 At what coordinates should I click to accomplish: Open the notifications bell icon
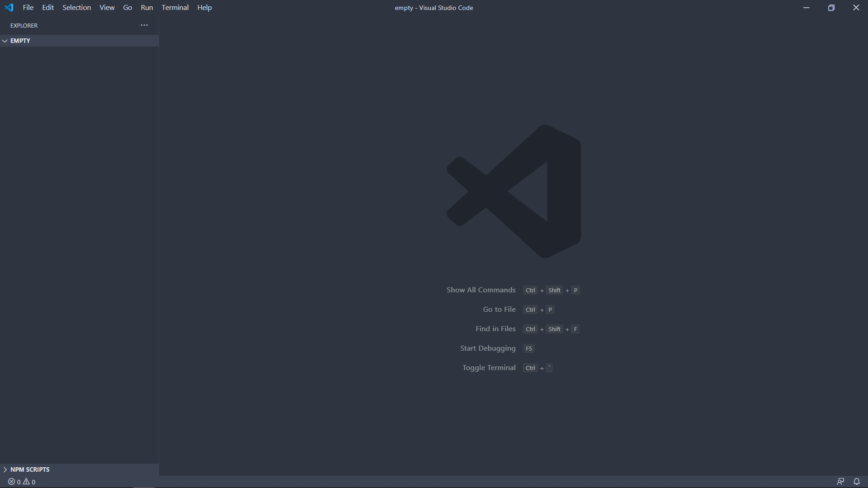coord(856,482)
